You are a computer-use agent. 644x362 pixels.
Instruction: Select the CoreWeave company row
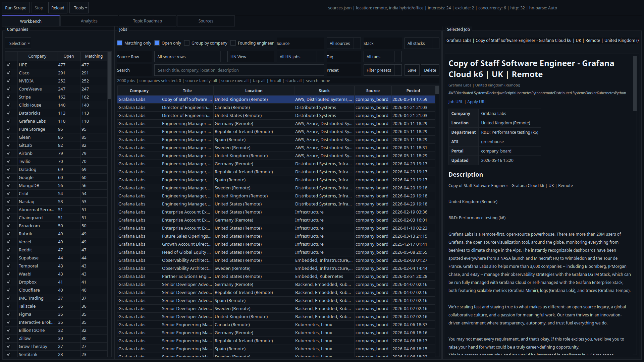[x=56, y=89]
